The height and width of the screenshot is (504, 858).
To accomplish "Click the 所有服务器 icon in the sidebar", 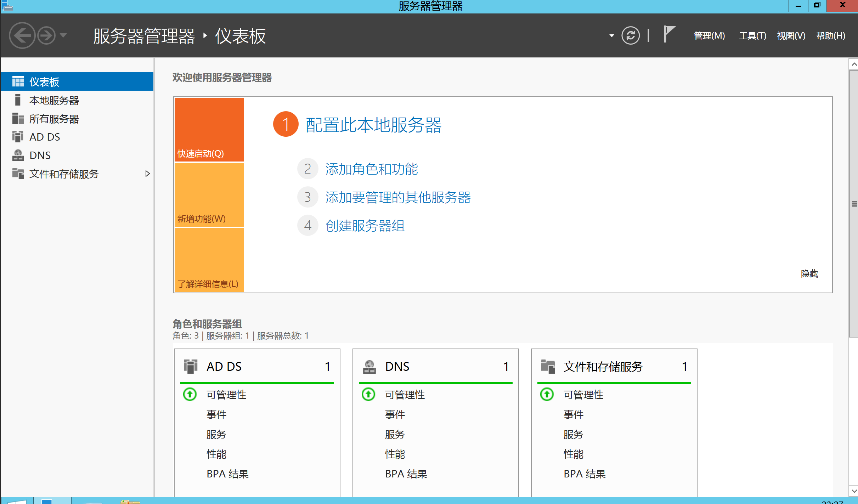I will click(x=18, y=118).
